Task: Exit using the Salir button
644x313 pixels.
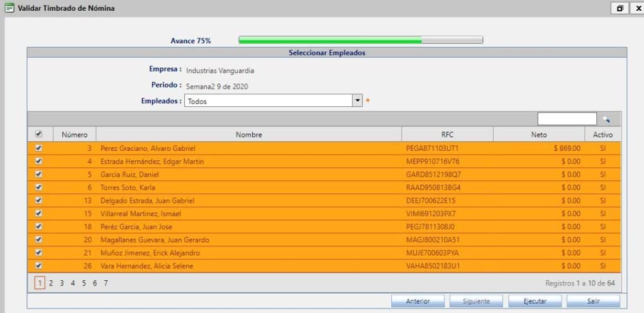Action: [x=593, y=301]
